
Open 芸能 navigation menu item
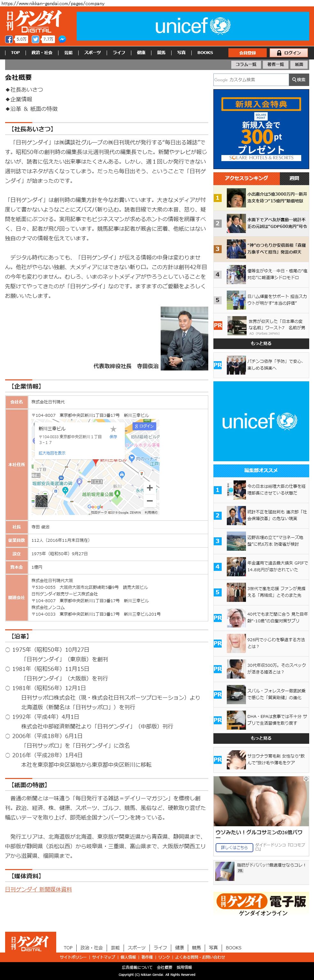(x=68, y=52)
